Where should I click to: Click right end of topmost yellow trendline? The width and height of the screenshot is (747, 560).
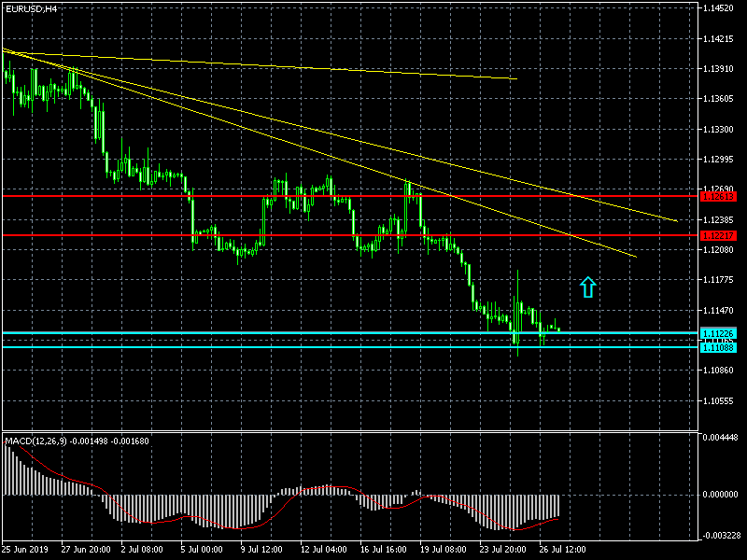pyautogui.click(x=516, y=78)
